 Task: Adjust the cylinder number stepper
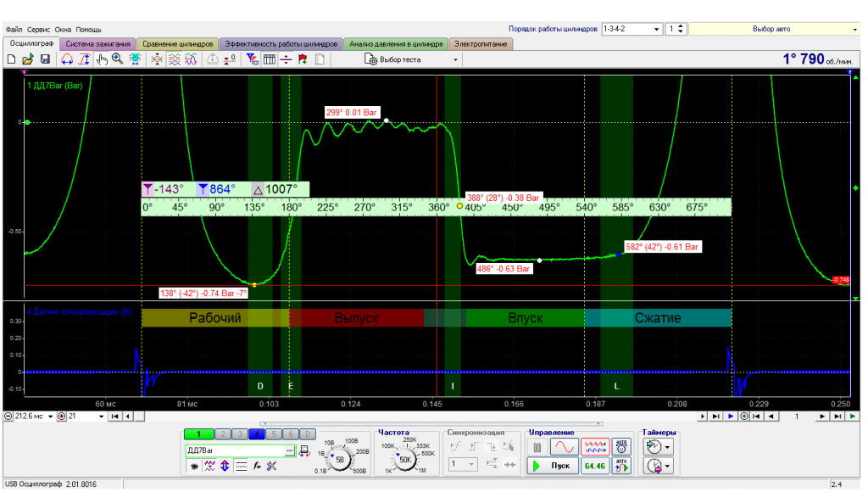[x=681, y=29]
